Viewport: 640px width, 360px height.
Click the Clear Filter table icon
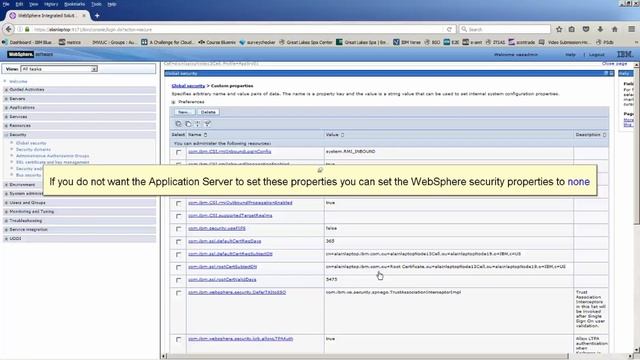click(207, 124)
